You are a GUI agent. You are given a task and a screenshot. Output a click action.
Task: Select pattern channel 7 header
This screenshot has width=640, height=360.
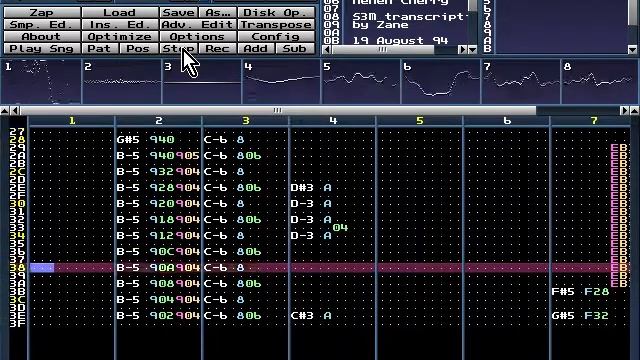pyautogui.click(x=594, y=120)
